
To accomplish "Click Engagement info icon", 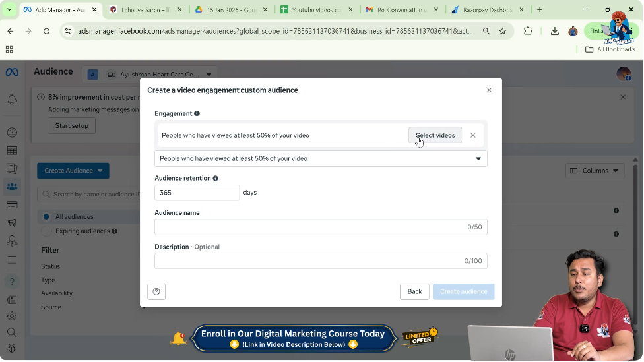I will click(197, 113).
